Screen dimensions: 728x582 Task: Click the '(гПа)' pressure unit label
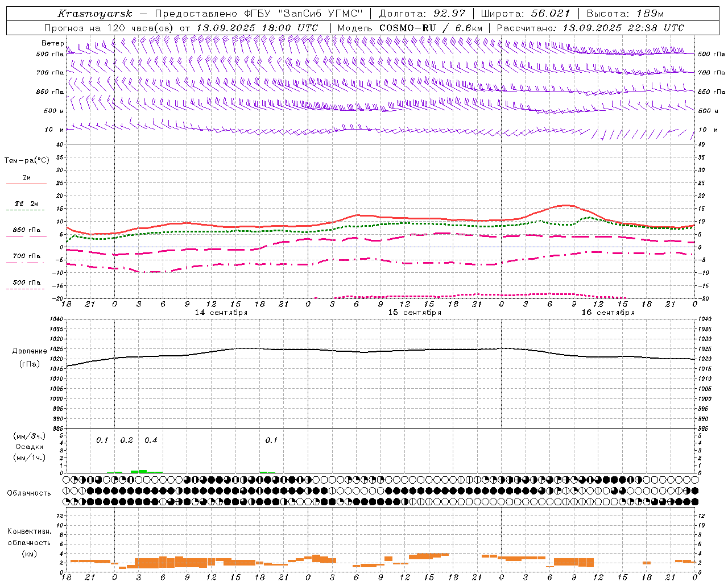pos(30,364)
